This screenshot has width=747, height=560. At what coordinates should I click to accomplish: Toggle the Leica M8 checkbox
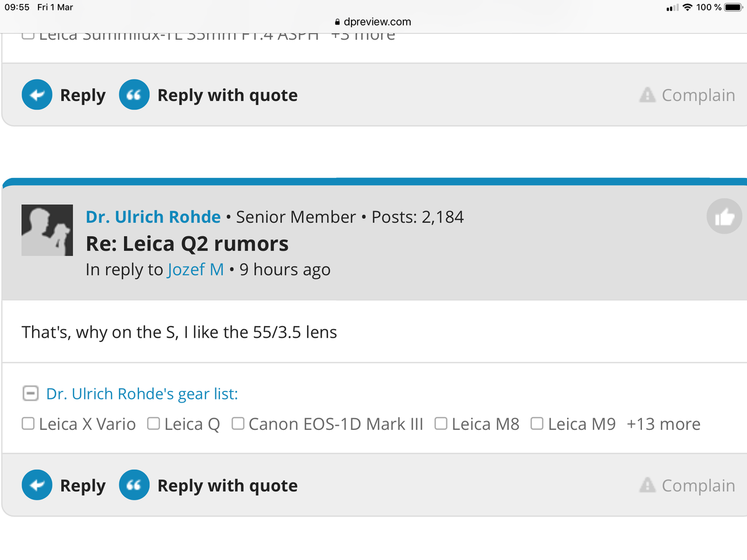441,423
